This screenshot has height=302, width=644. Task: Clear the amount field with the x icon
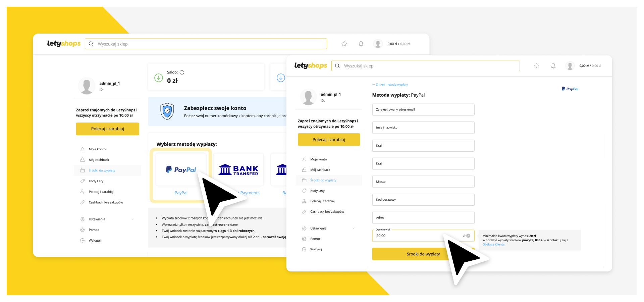pyautogui.click(x=469, y=236)
